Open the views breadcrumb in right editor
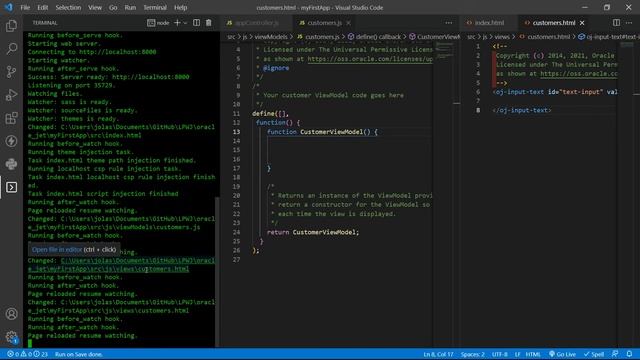 502,37
